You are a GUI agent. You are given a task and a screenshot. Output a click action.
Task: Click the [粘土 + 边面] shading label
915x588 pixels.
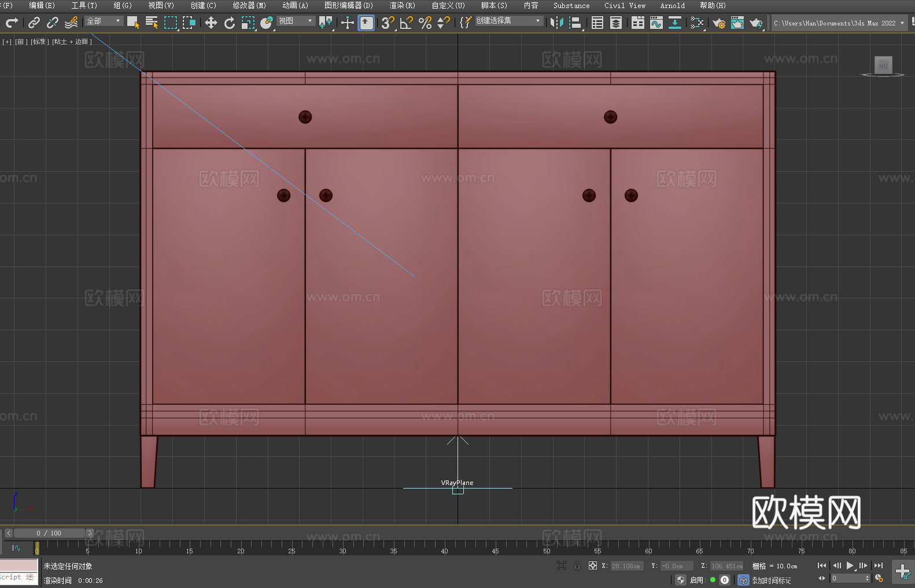(x=72, y=42)
